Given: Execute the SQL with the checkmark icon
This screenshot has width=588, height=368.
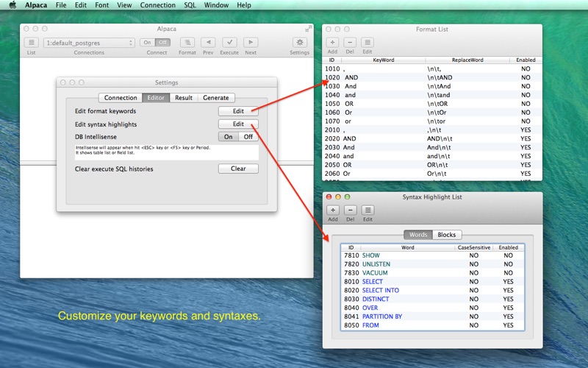Looking at the screenshot, I should click(229, 43).
